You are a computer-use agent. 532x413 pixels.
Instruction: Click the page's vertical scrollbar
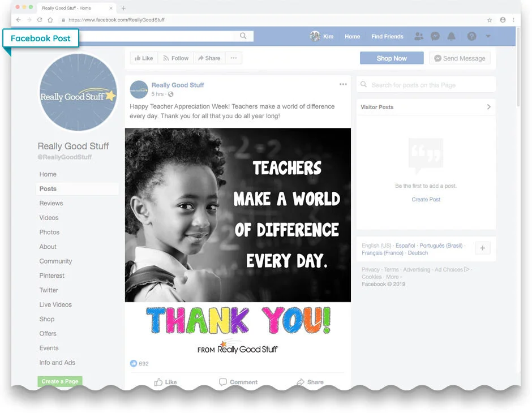pos(518,67)
